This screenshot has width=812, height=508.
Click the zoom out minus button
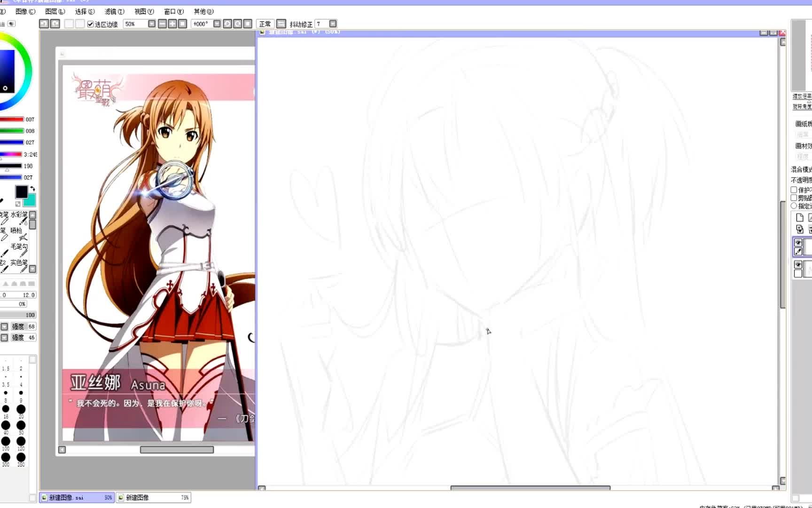click(x=162, y=24)
